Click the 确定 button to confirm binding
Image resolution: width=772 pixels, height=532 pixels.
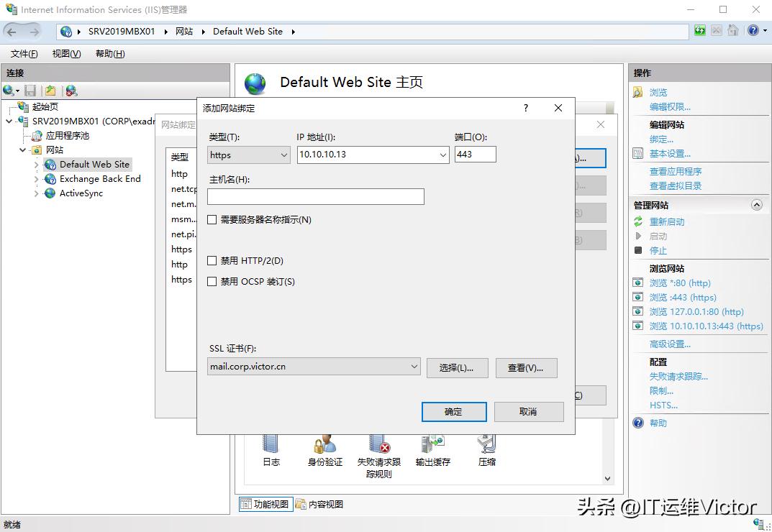(x=454, y=411)
